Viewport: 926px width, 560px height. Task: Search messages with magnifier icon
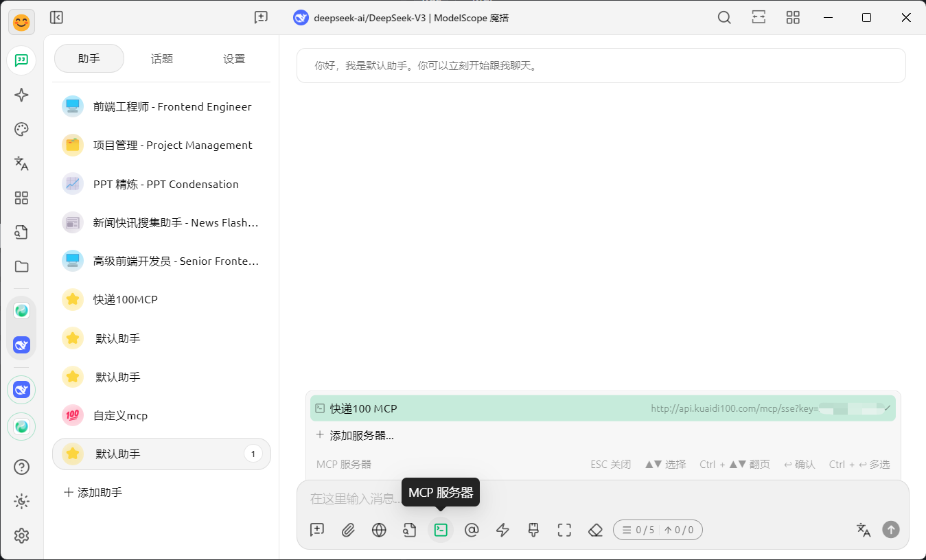coord(724,18)
